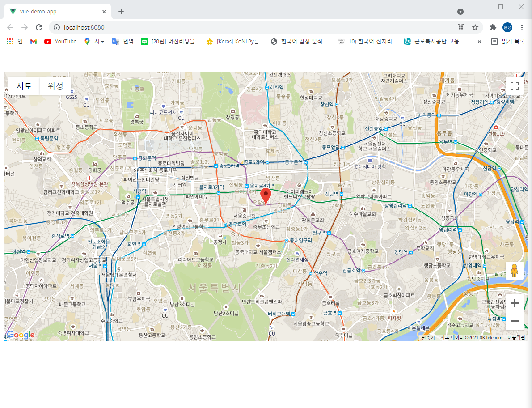The image size is (532, 408).
Task: Open 읽기 목록 reading list
Action: coord(508,42)
